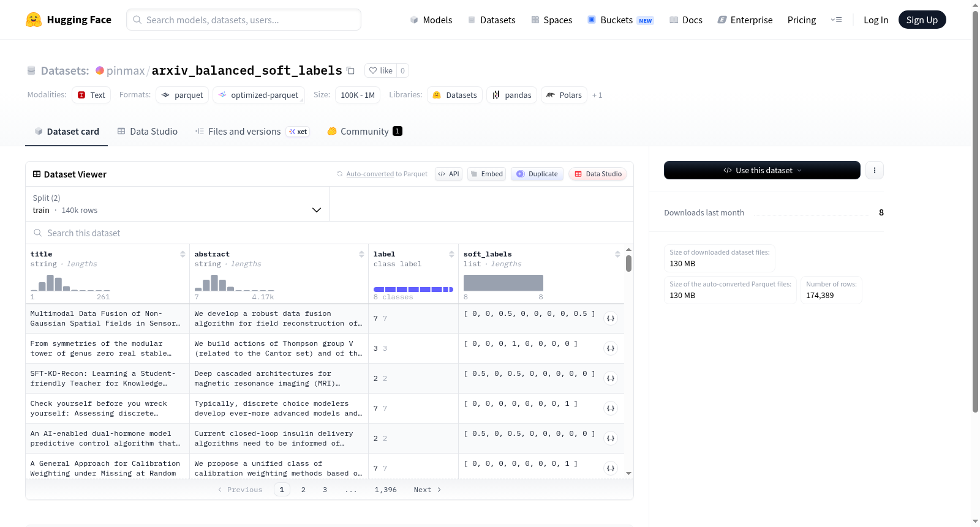Image resolution: width=980 pixels, height=527 pixels.
Task: Jump to last page 1,396
Action: (386, 490)
